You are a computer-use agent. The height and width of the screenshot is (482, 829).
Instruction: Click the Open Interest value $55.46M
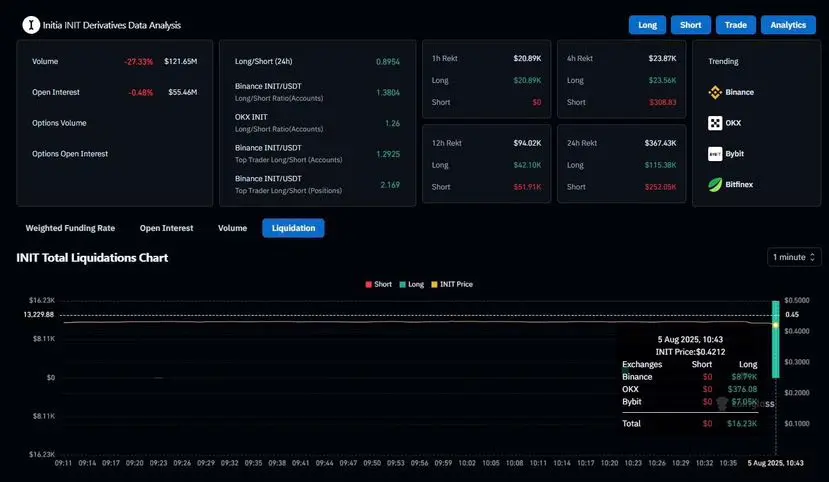point(182,92)
